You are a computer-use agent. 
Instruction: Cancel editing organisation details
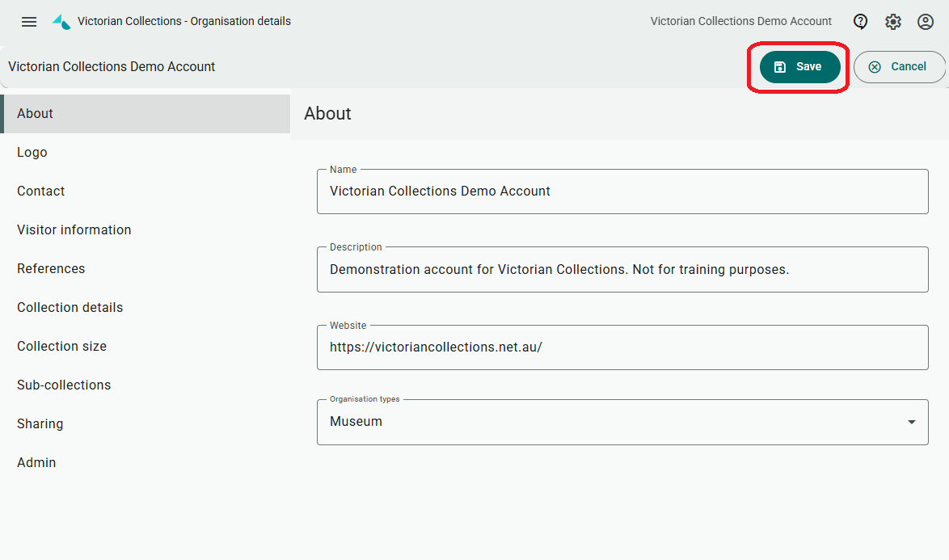coord(899,66)
